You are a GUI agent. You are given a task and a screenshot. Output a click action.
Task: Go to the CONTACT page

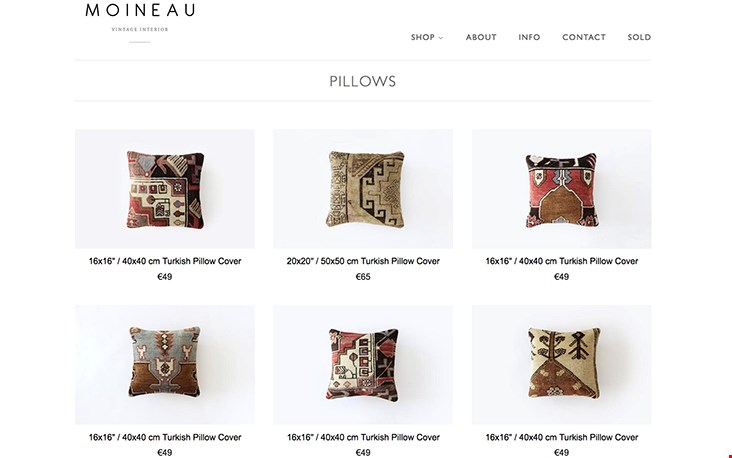(x=584, y=37)
